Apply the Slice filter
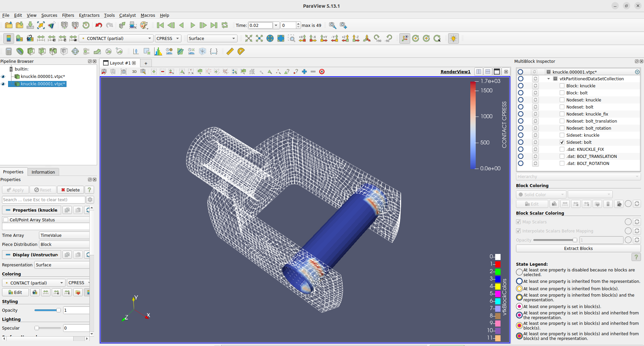Viewport: 644px width, 346px height. (x=42, y=51)
